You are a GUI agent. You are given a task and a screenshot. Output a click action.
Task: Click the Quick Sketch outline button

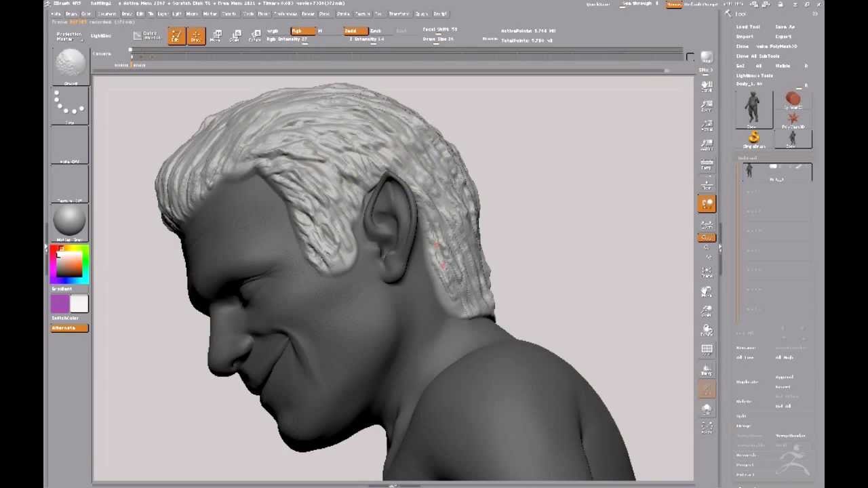[x=149, y=35]
